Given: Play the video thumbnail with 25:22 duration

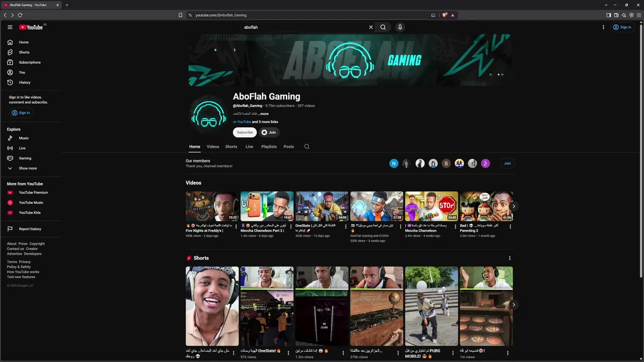Looking at the screenshot, I should 212,206.
